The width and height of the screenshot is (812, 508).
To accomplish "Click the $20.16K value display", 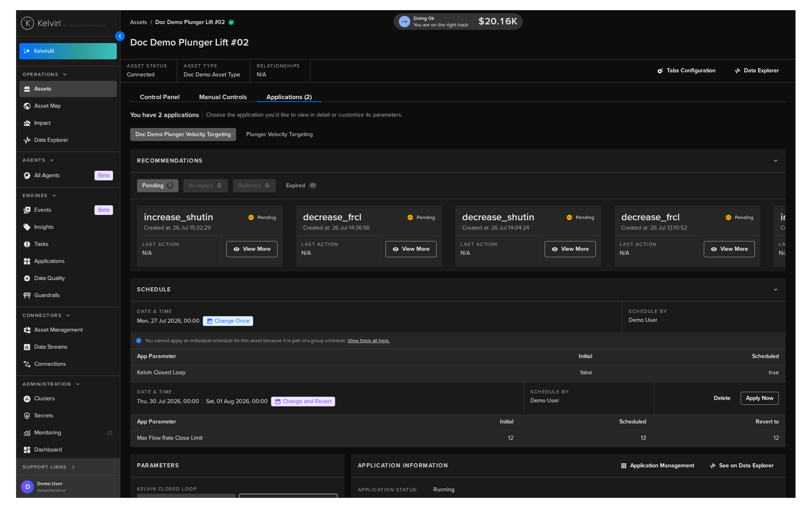I will 497,22.
